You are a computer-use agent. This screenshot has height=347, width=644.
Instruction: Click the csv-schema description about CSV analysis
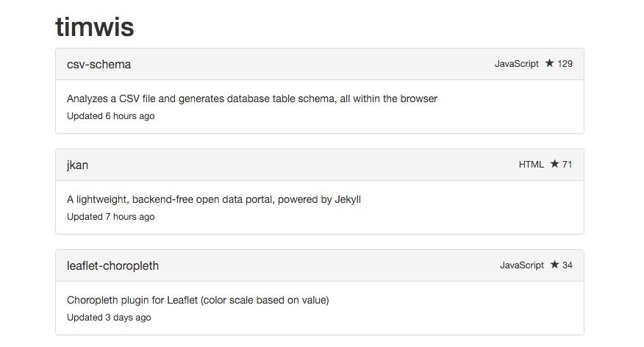click(x=252, y=99)
